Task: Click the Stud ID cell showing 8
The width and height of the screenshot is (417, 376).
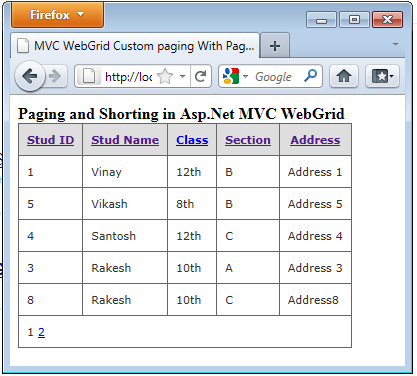Action: tap(50, 300)
